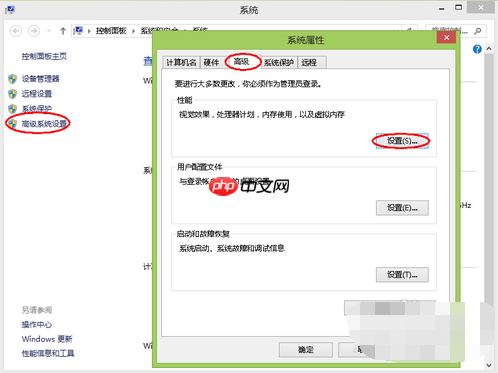Go up one level with the up arrow
Viewport: 498px width, 373px height.
pyautogui.click(x=63, y=31)
